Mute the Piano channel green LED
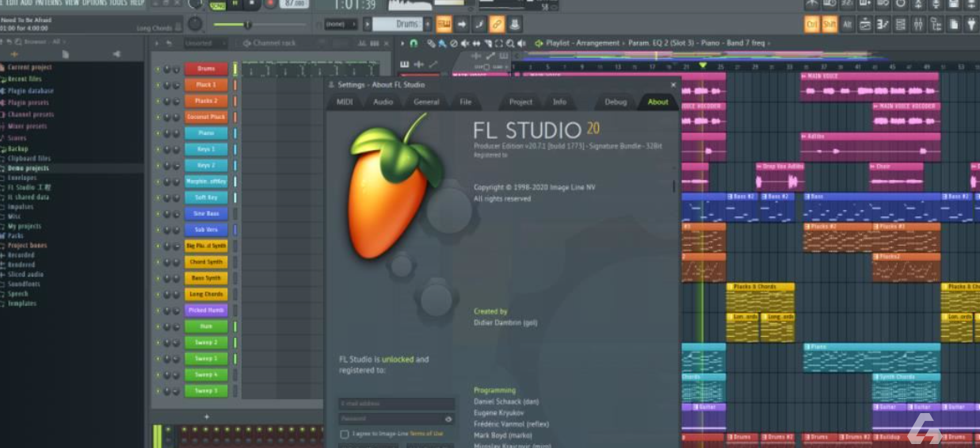This screenshot has width=980, height=448. pyautogui.click(x=158, y=133)
